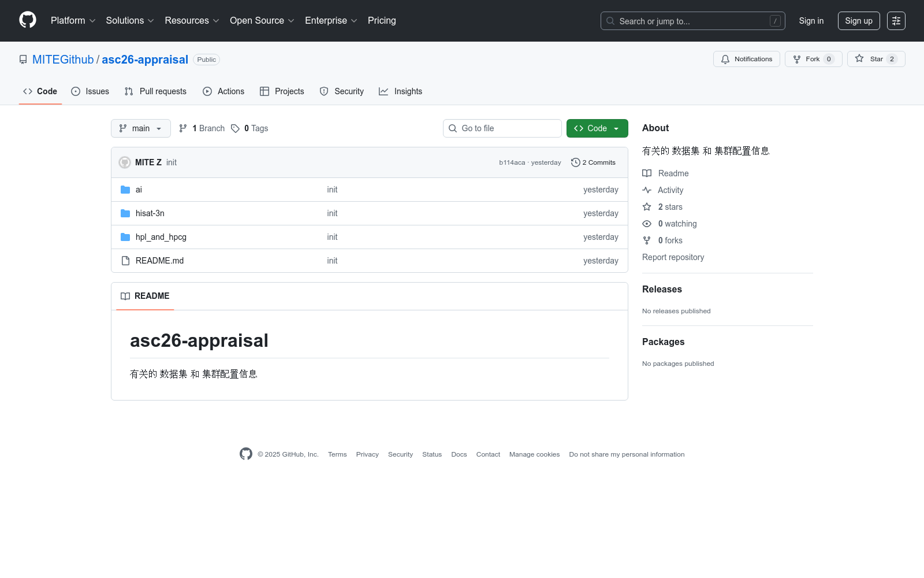Viewport: 924px width, 578px height.
Task: Star the repository
Action: 876,59
